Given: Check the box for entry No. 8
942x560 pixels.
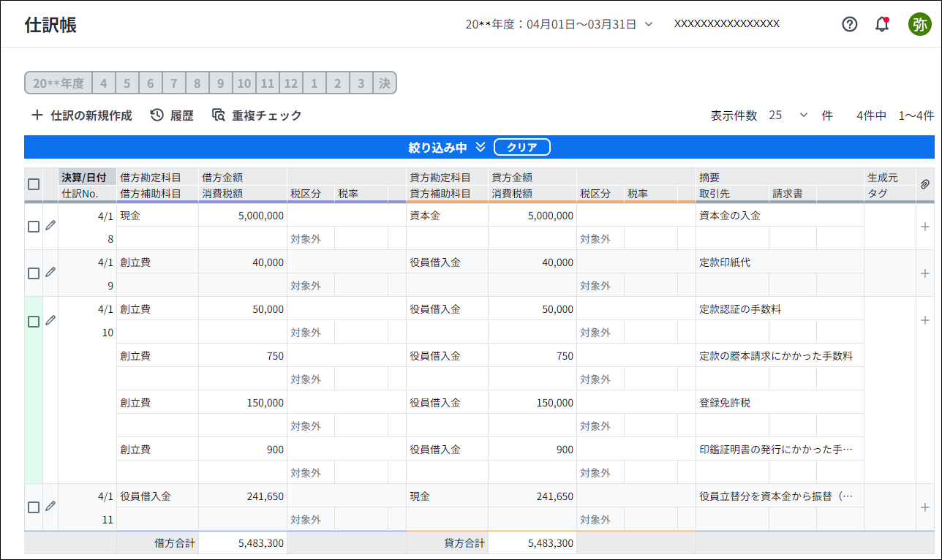Looking at the screenshot, I should 34,227.
